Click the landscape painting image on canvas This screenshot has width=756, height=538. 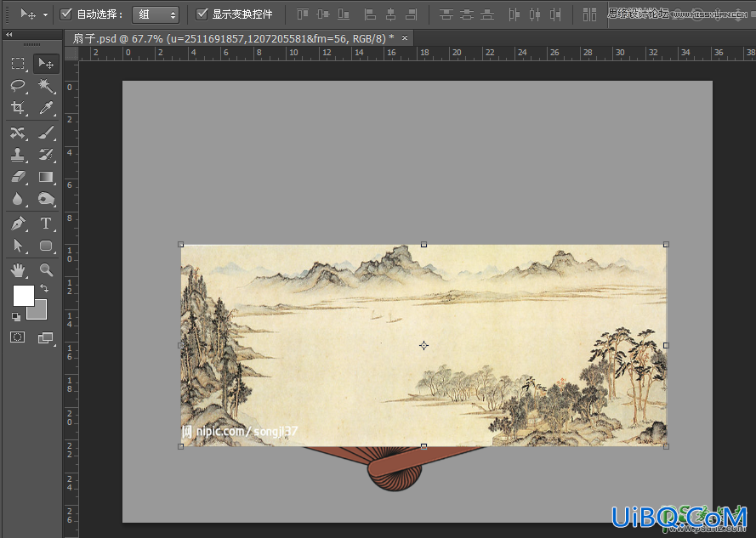tap(423, 345)
